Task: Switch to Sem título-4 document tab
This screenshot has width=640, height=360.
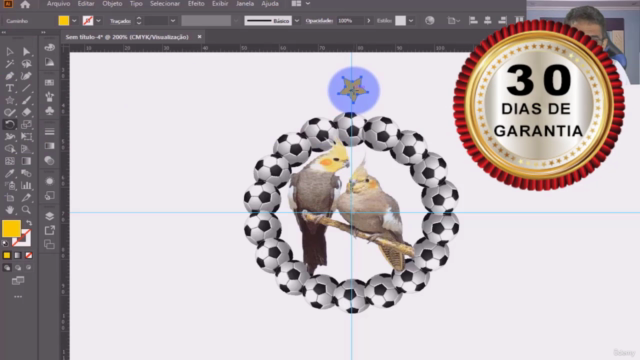Action: point(127,37)
